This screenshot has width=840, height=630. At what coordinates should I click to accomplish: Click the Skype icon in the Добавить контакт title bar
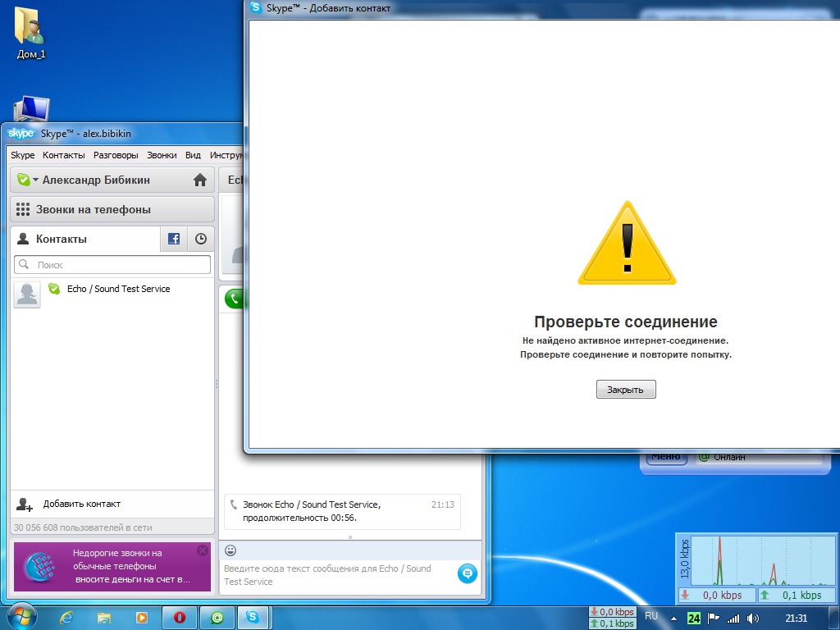tap(256, 7)
